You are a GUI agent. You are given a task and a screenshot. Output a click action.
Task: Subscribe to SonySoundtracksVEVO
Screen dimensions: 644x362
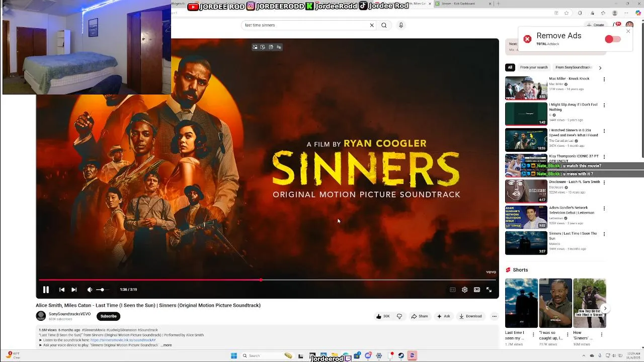point(108,316)
